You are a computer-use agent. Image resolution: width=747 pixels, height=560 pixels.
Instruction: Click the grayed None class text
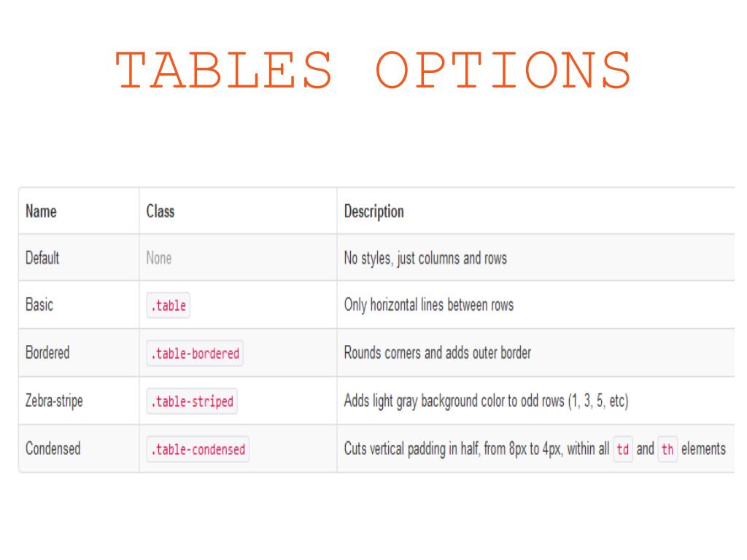pos(158,257)
